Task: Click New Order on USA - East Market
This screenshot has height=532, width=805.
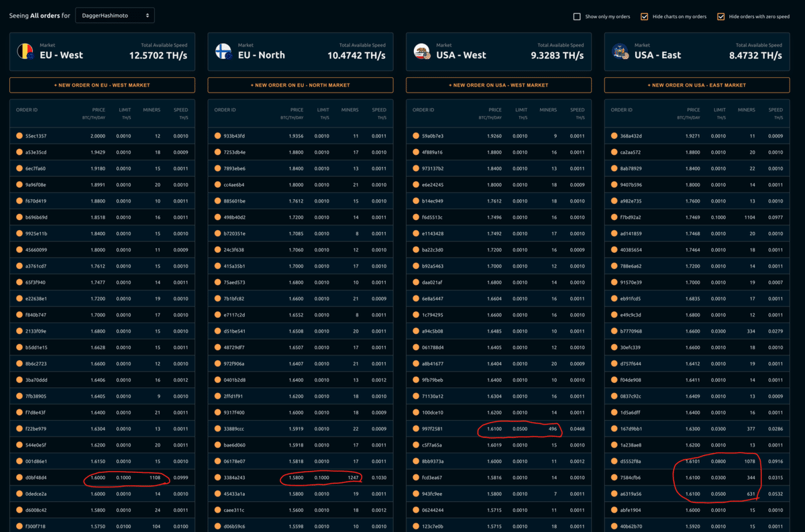Action: (697, 85)
